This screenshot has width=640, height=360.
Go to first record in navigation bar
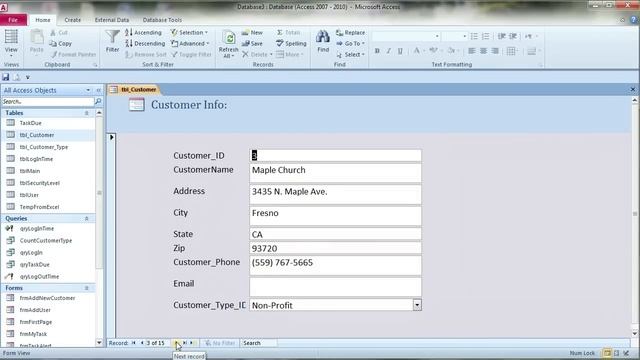point(133,343)
